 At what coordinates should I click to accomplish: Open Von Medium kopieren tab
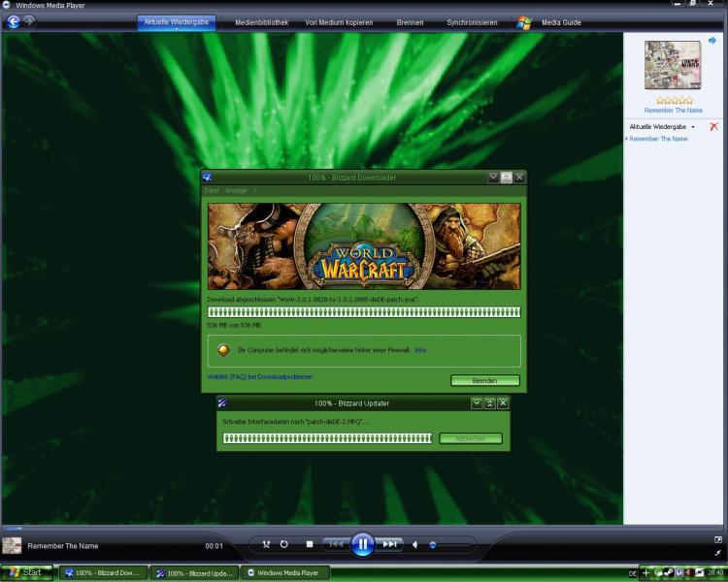coord(339,22)
